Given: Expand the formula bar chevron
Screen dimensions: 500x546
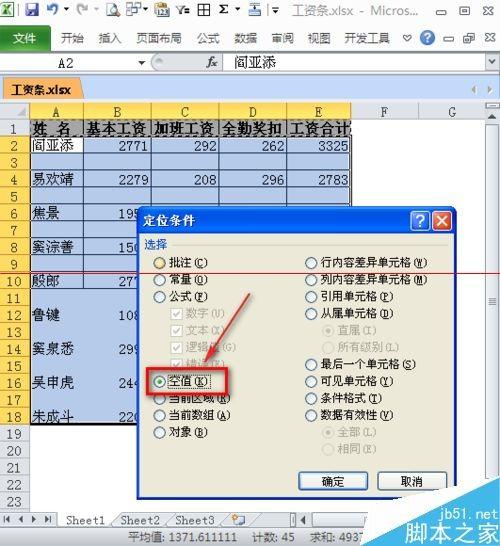Looking at the screenshot, I should tap(492, 62).
